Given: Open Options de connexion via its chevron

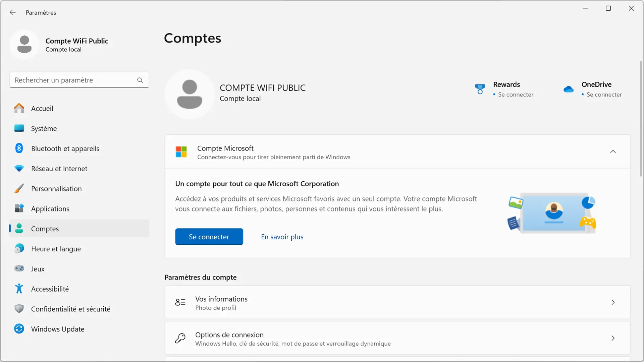Looking at the screenshot, I should click(x=613, y=338).
